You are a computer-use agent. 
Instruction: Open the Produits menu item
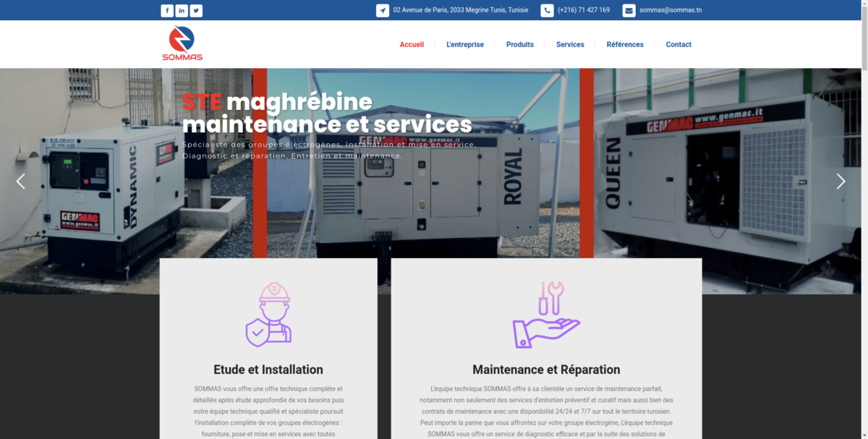click(x=520, y=45)
